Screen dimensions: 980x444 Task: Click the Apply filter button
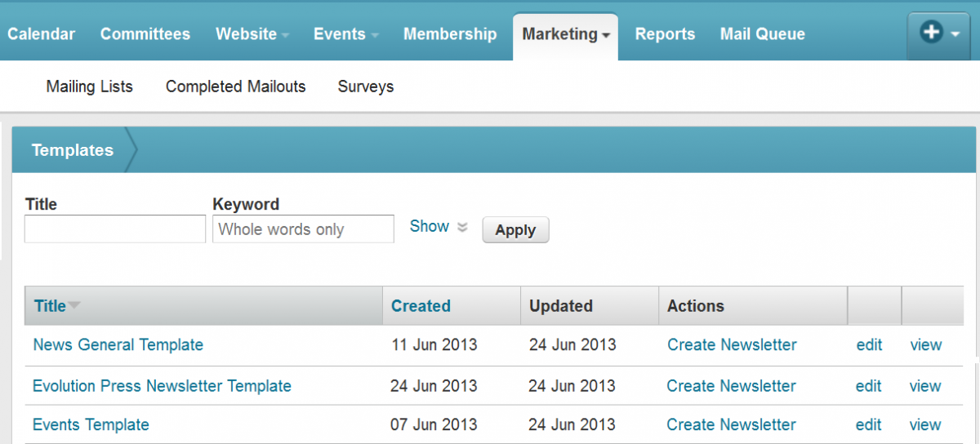(x=515, y=230)
